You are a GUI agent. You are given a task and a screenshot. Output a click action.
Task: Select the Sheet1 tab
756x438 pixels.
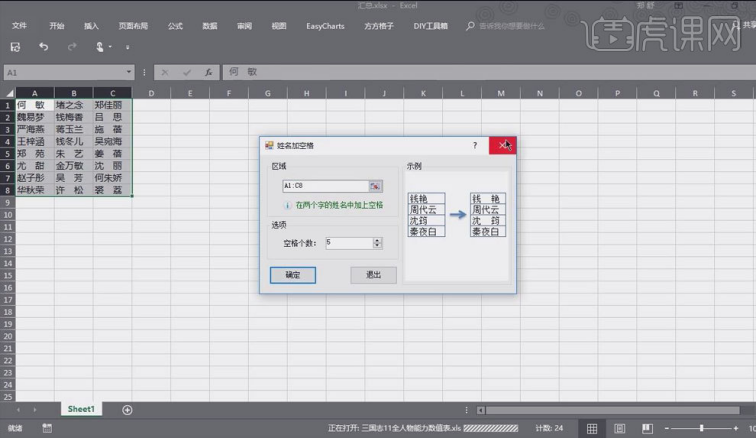click(x=81, y=409)
